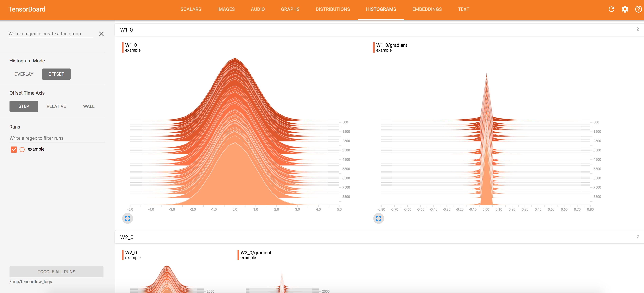Switch to the Distributions tab
The height and width of the screenshot is (293, 644).
333,9
